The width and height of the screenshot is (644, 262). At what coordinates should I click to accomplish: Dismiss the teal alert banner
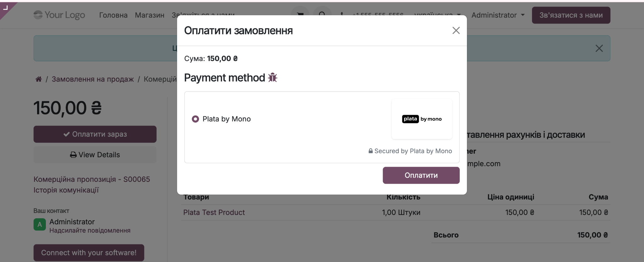click(599, 48)
